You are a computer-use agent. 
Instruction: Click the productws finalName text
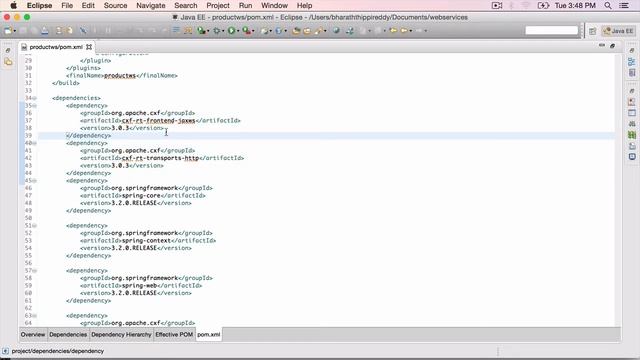(x=120, y=76)
